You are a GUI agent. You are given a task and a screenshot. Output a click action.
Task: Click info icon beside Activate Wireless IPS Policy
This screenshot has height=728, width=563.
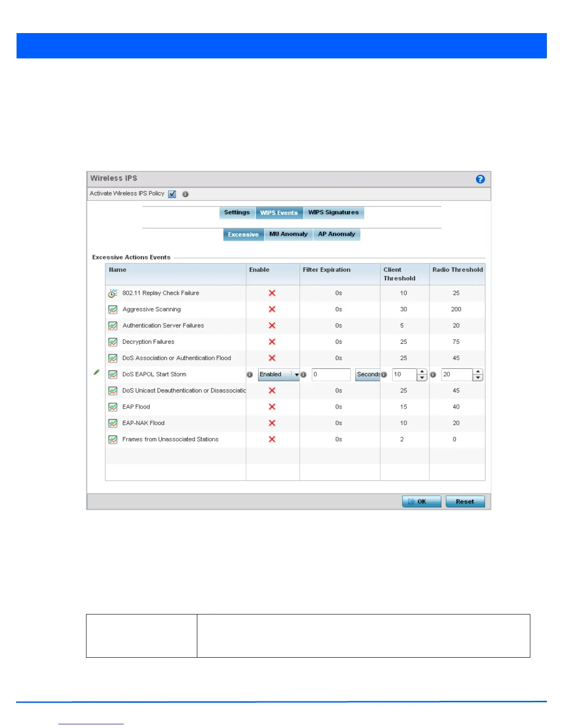click(185, 194)
